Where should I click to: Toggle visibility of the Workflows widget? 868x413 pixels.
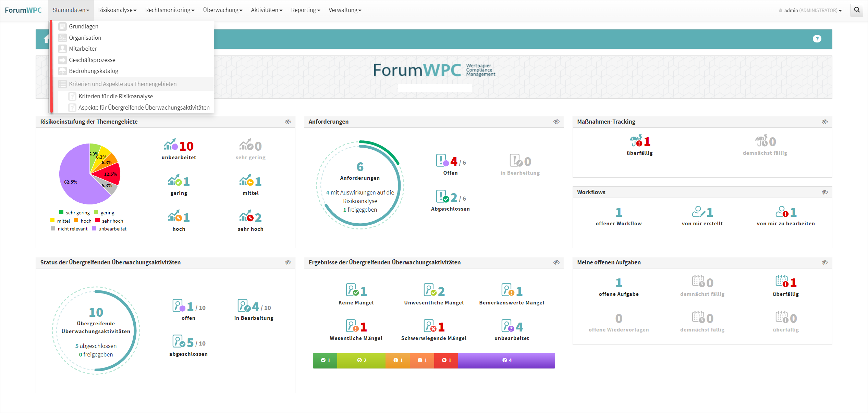click(x=824, y=192)
